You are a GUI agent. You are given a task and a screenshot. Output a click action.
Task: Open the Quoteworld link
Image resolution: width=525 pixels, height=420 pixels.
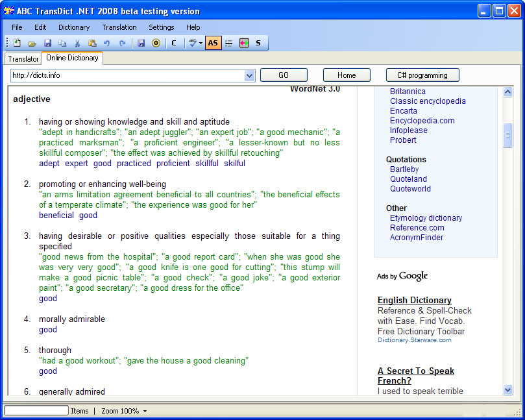pyautogui.click(x=410, y=188)
